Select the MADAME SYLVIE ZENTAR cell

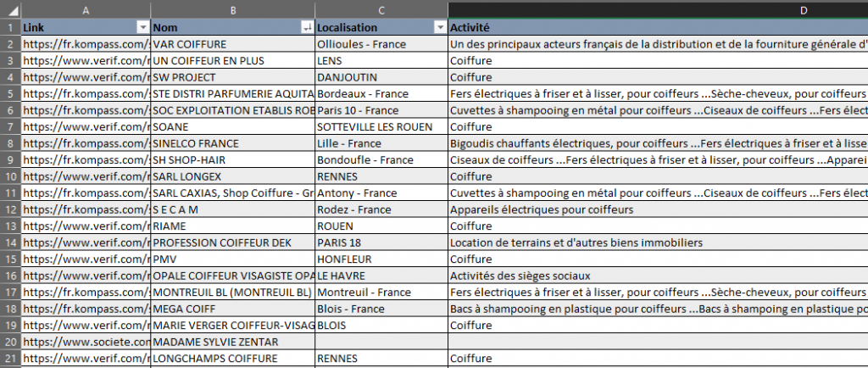232,342
